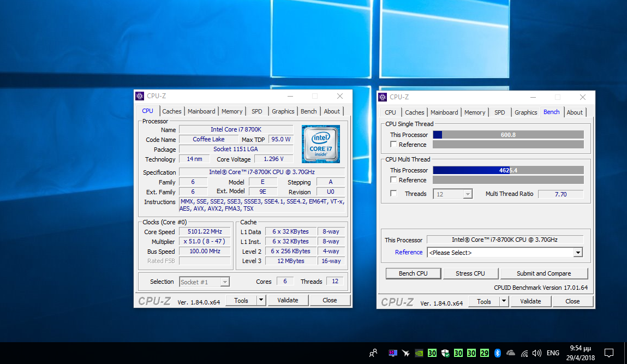Select Memory tab in the right Bench window
627x364 pixels.
coord(475,112)
